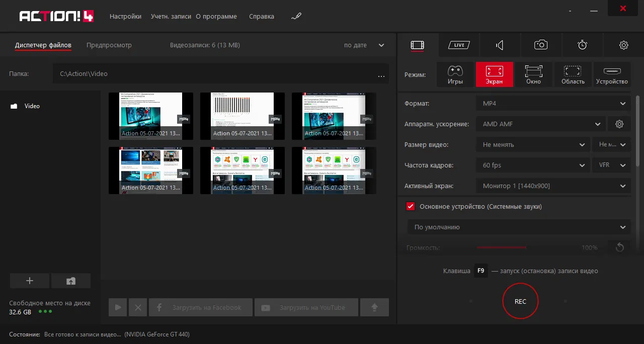644x344 pixels.
Task: Select the Window recording mode
Action: 533,74
